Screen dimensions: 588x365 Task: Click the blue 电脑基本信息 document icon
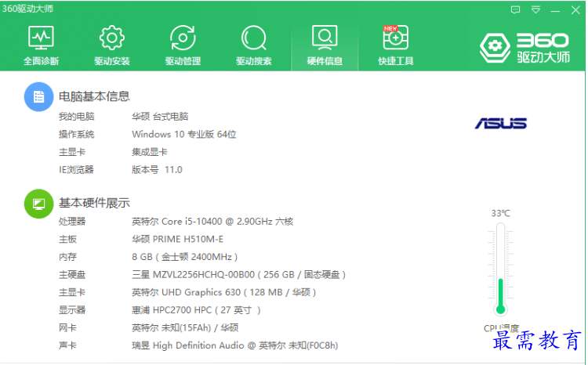click(x=38, y=96)
